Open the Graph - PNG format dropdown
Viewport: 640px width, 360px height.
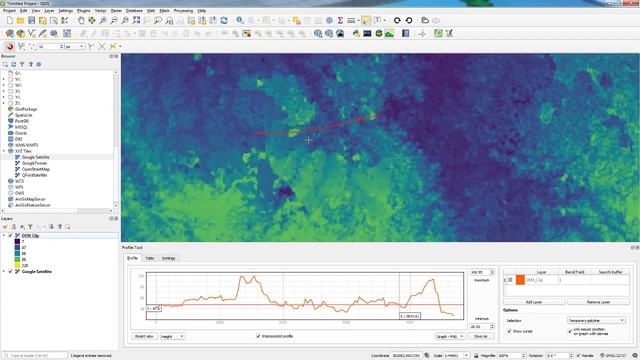pos(450,336)
